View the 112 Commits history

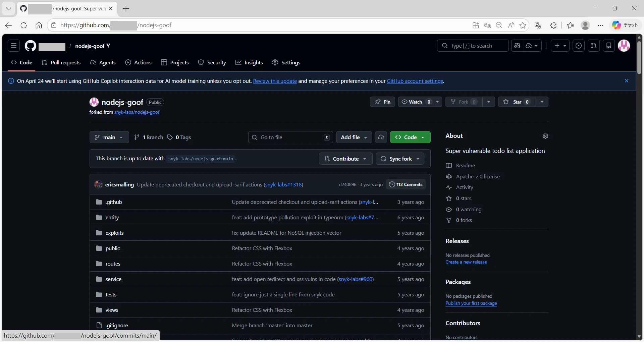click(406, 184)
